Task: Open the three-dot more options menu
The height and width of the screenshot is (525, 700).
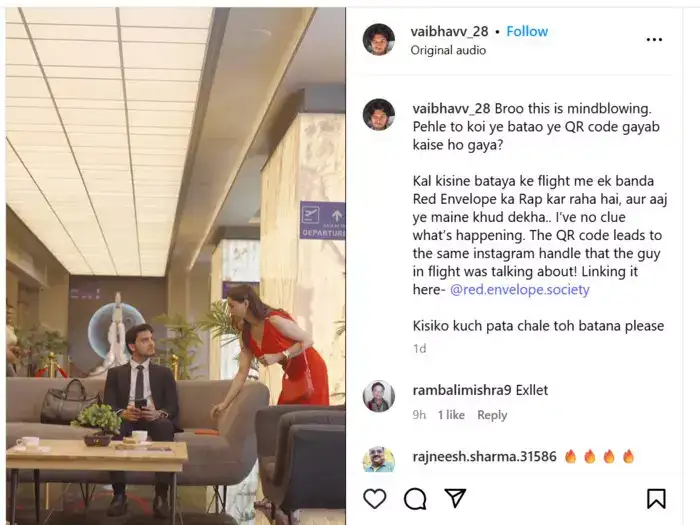Action: pyautogui.click(x=654, y=40)
